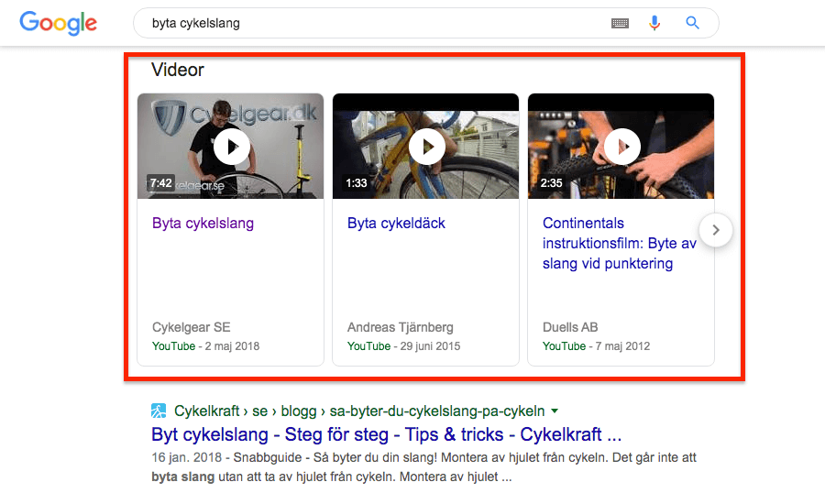Click the Cykelkraft favicon
The image size is (825, 504).
(x=159, y=411)
